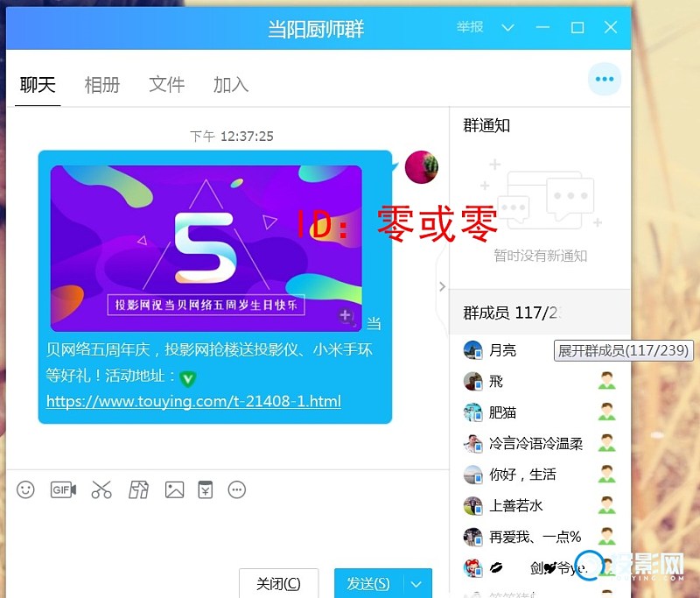This screenshot has height=598, width=700.
Task: Click add-friend icon beside 你好，生活
Action: 606,474
